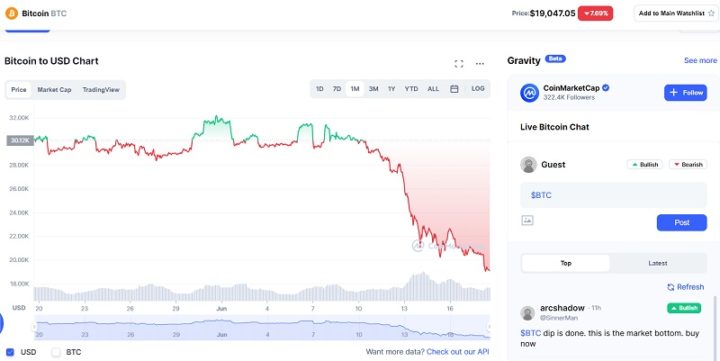Click the Bitcoin logo icon

[x=11, y=13]
